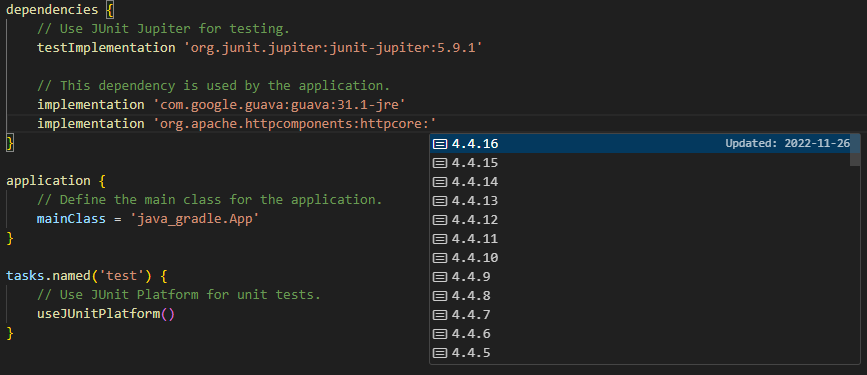
Task: Click the icon beside version 4.4.9
Action: point(440,277)
